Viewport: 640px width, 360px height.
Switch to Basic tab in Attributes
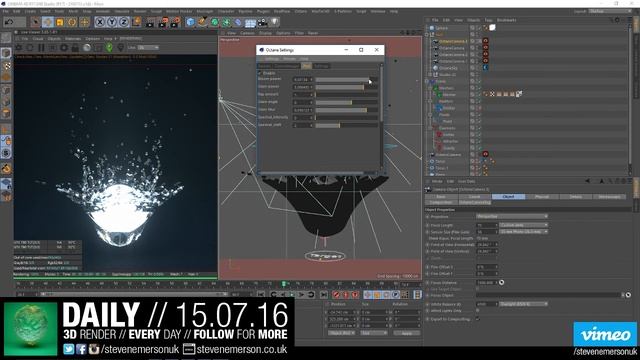pyautogui.click(x=441, y=197)
